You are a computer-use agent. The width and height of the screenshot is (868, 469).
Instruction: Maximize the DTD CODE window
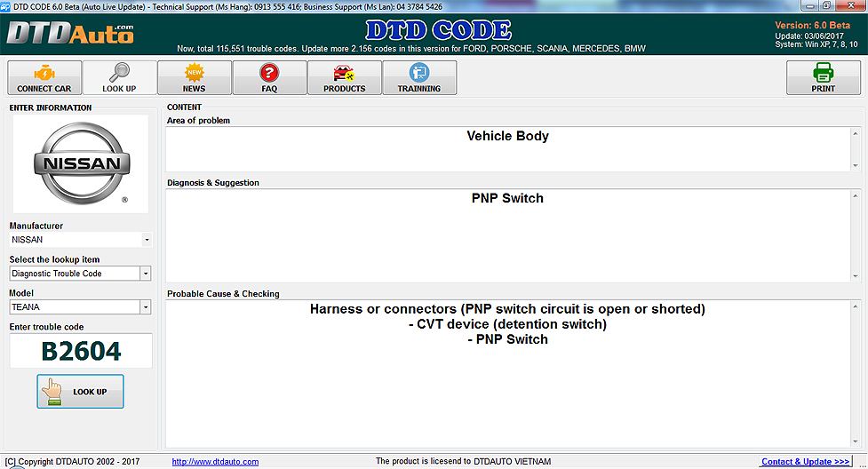click(826, 5)
